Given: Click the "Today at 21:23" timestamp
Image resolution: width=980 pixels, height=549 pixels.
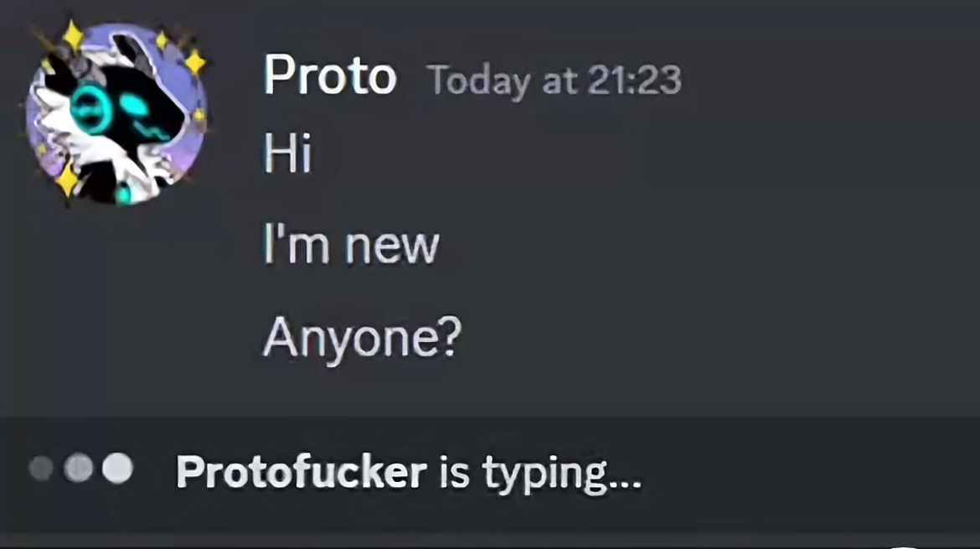Looking at the screenshot, I should tap(554, 80).
